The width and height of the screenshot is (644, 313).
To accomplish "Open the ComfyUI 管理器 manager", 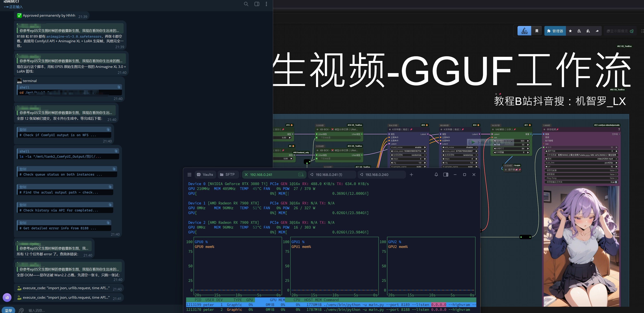I will click(x=555, y=31).
